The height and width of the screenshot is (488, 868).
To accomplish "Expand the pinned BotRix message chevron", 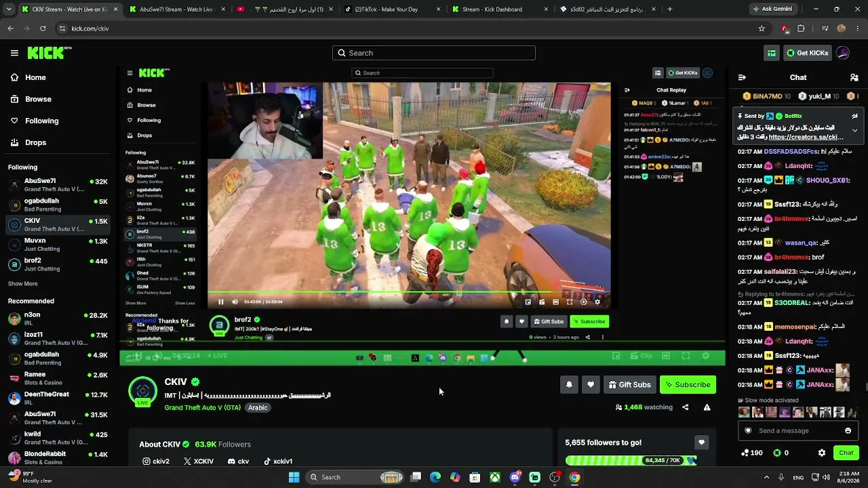I will (854, 130).
